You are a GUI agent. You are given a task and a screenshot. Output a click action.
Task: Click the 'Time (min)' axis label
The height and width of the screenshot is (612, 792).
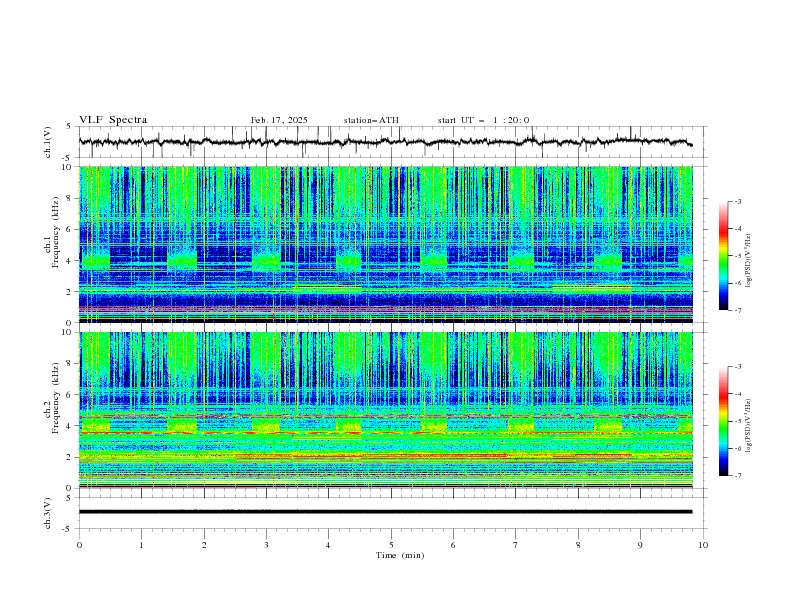click(400, 555)
